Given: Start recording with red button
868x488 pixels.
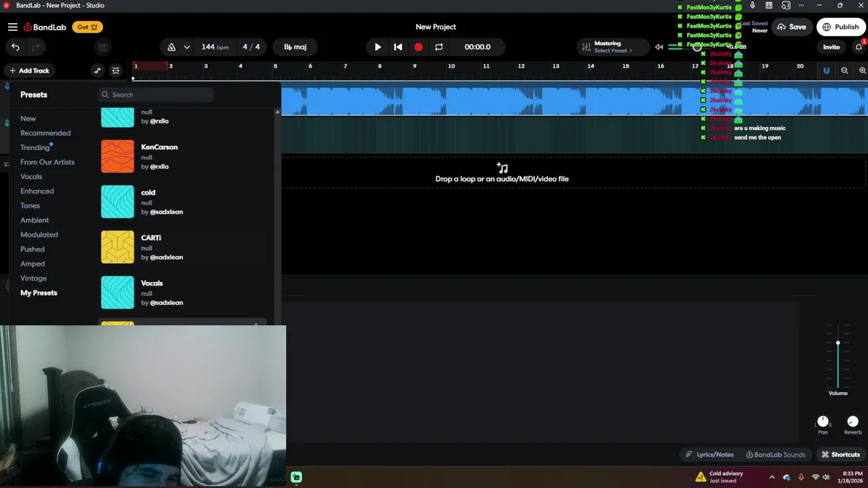Looking at the screenshot, I should coord(418,47).
